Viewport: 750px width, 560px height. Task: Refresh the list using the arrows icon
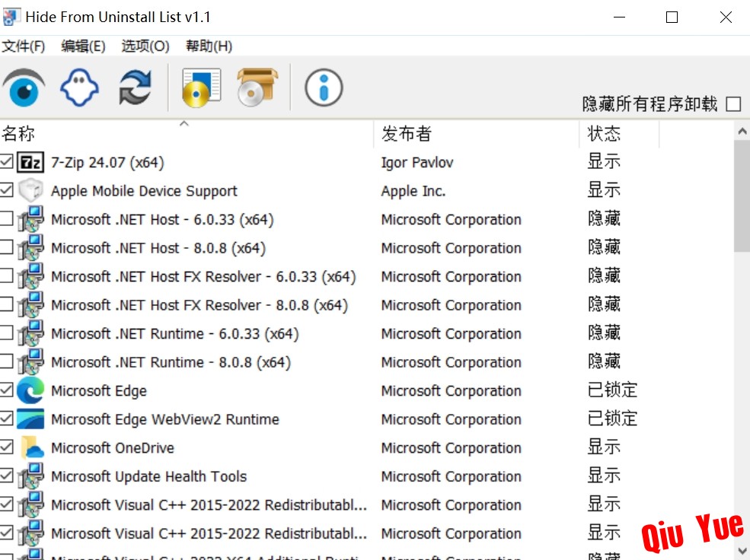tap(136, 87)
